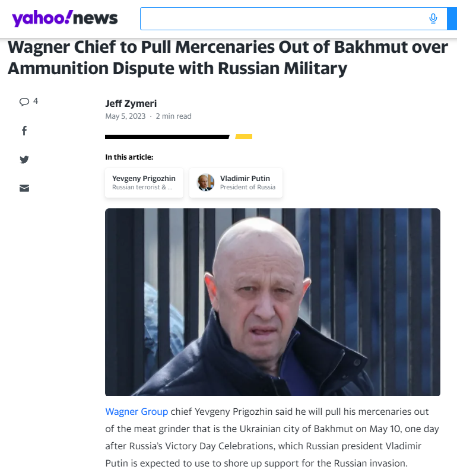Share the article on Twitter

point(24,160)
